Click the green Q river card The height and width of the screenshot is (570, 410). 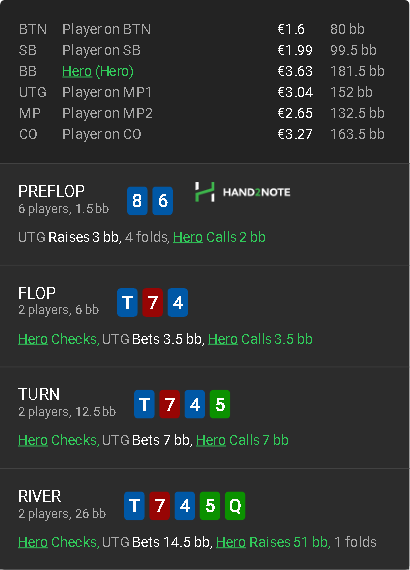pos(235,506)
